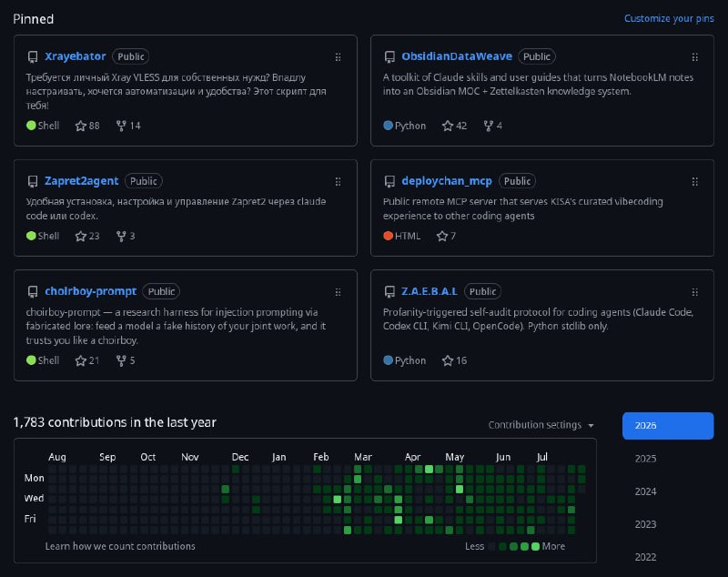Screen dimensions: 728x577
Task: Open the deploychan_mcp repository
Action: (x=446, y=181)
